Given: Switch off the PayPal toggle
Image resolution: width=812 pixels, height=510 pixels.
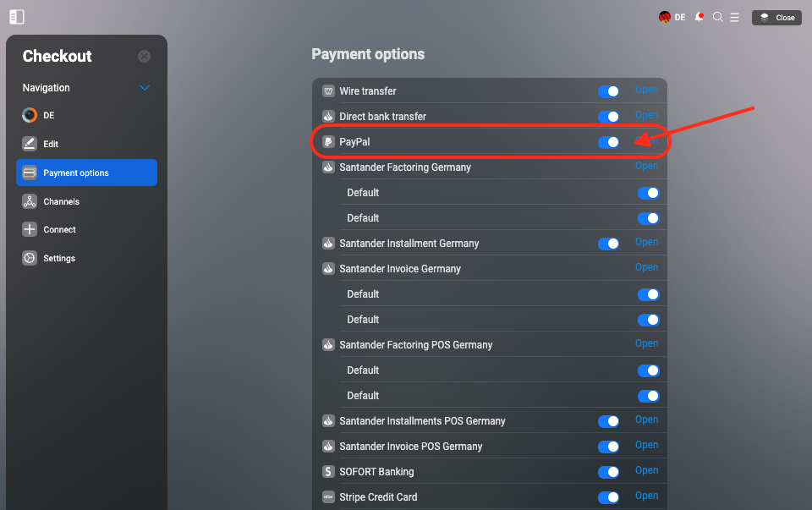Looking at the screenshot, I should [608, 142].
